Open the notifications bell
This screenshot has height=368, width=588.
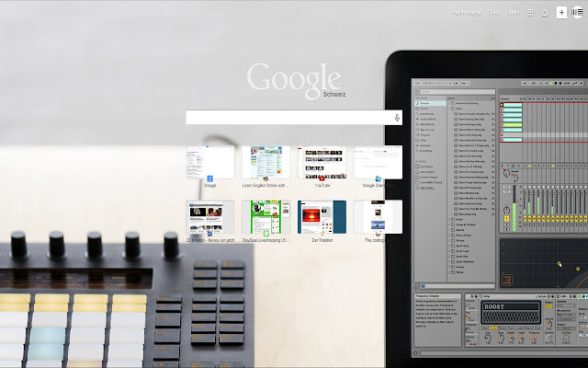(545, 13)
